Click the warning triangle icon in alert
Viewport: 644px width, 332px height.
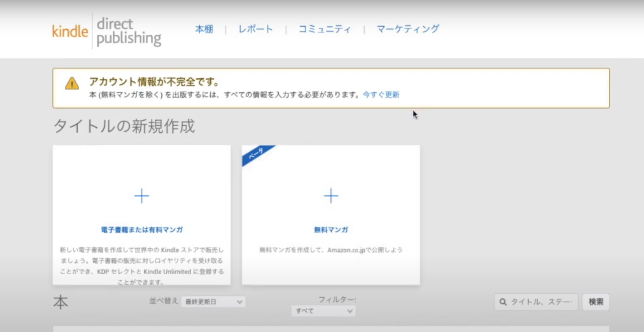pyautogui.click(x=72, y=83)
